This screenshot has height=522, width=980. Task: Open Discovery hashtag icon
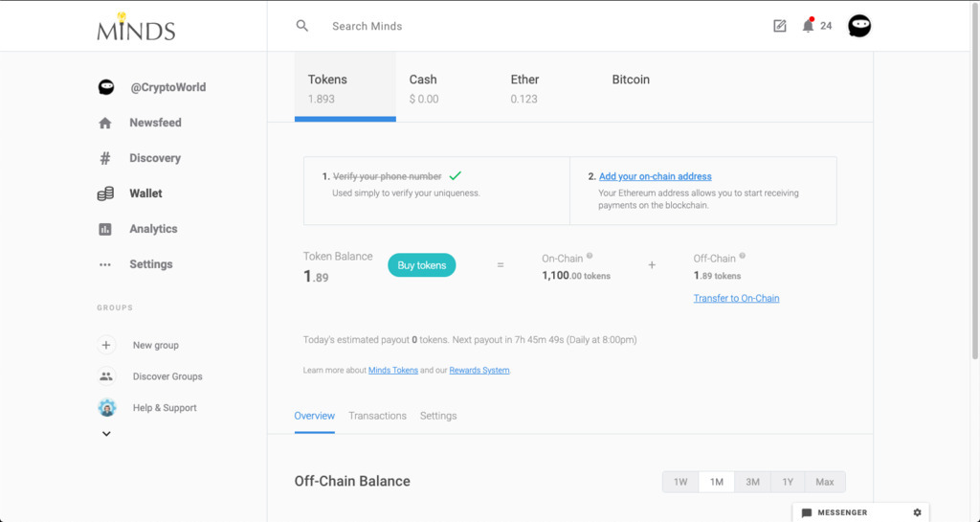click(x=105, y=158)
